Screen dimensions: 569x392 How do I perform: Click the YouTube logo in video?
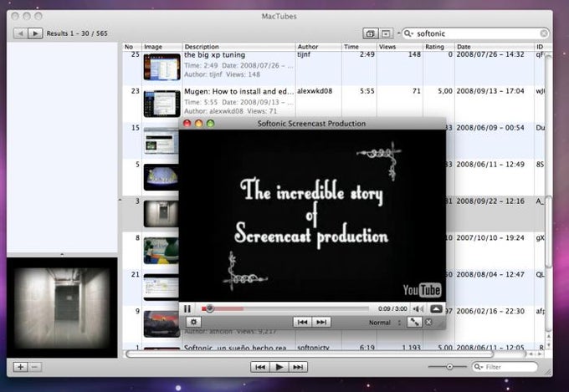click(x=422, y=290)
